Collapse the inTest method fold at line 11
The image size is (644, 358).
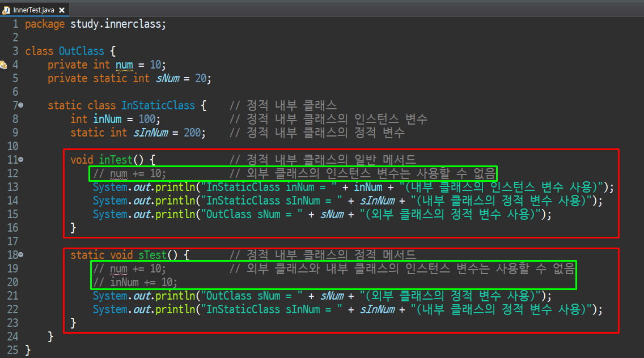click(21, 159)
